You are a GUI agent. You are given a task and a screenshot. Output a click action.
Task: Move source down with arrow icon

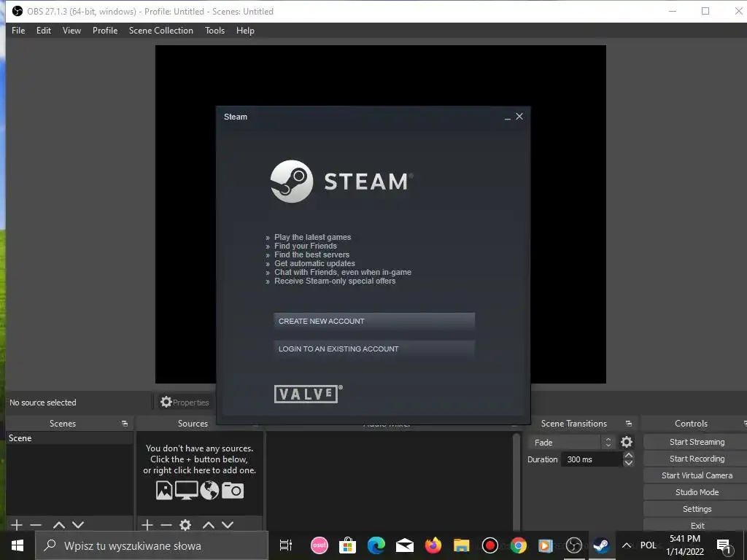(x=228, y=525)
